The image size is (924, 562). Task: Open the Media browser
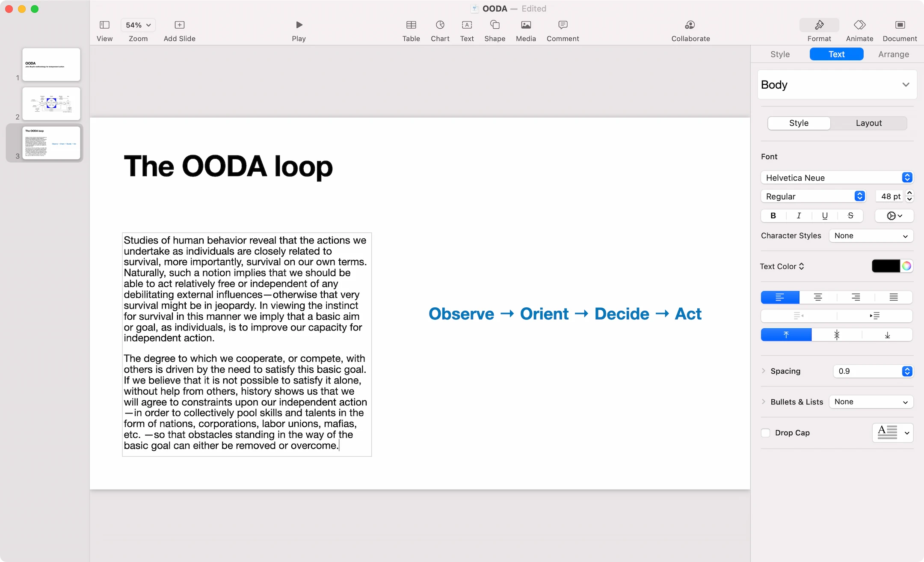[x=525, y=30]
